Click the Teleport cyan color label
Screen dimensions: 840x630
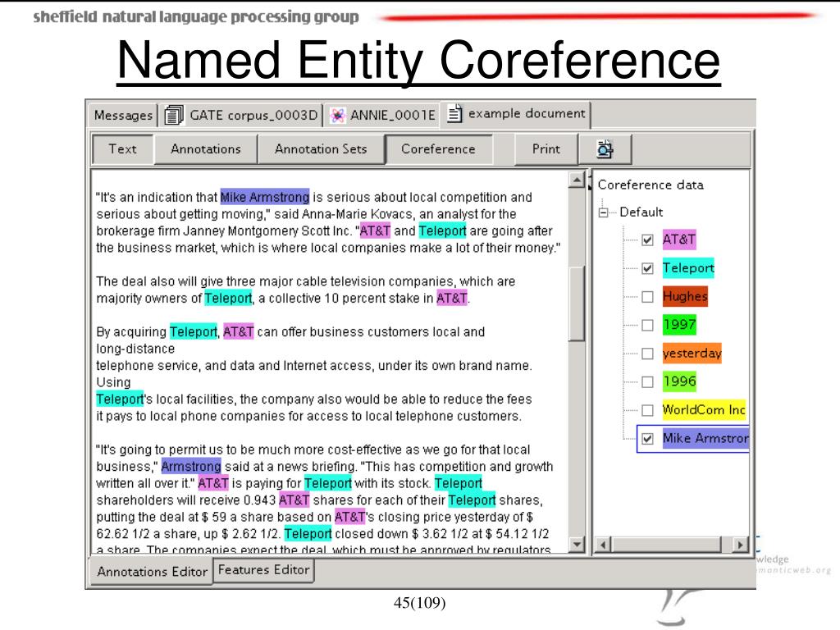pyautogui.click(x=688, y=268)
